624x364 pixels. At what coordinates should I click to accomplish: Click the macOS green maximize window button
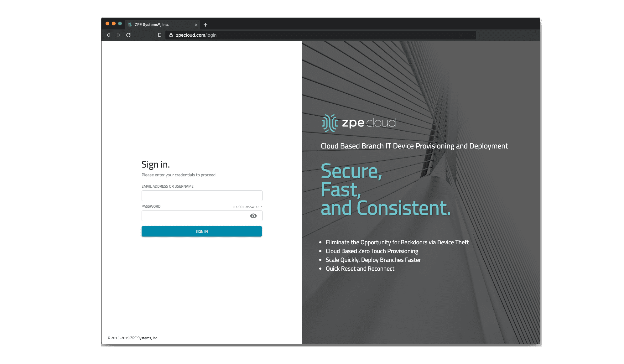pos(120,24)
